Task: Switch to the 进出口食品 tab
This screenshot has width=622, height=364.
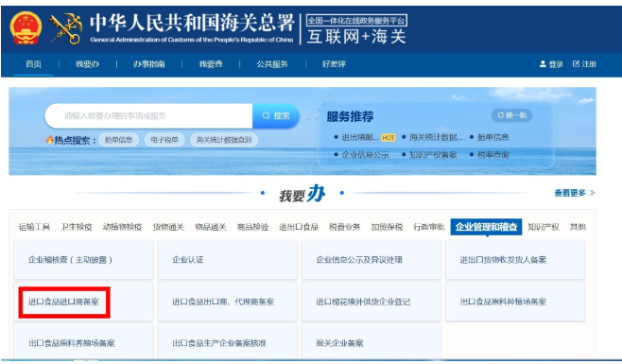Action: pyautogui.click(x=299, y=227)
